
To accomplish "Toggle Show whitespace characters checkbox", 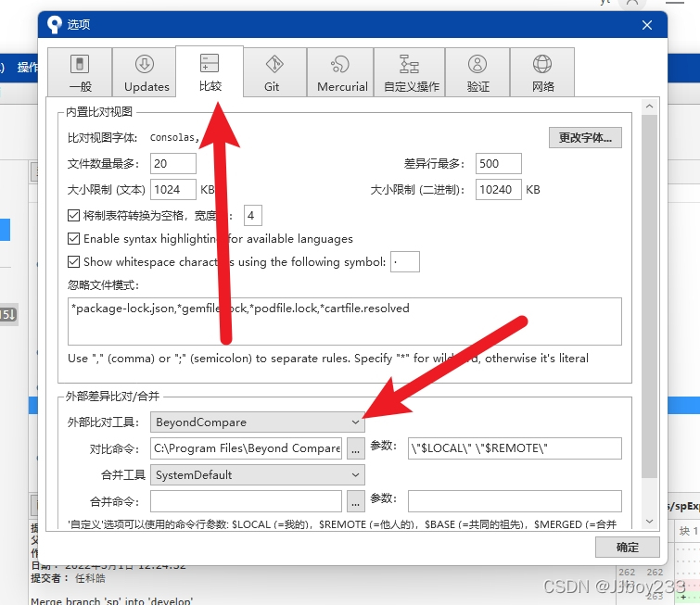I will [x=73, y=262].
